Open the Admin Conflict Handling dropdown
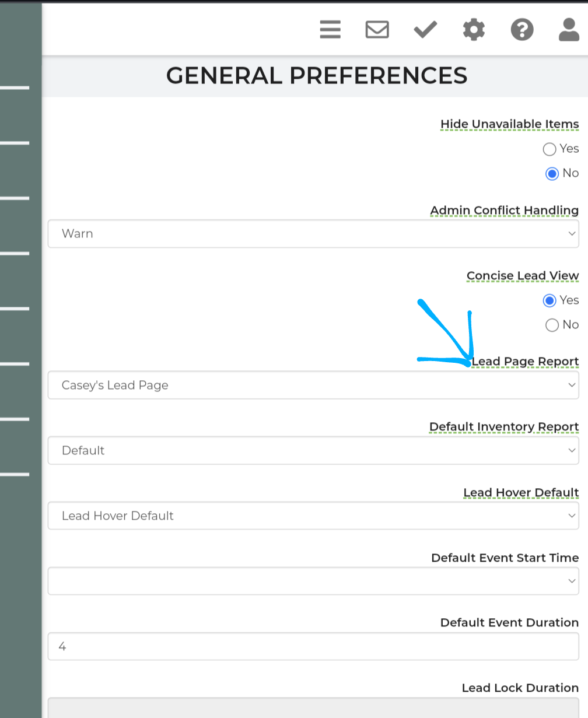588x718 pixels. point(313,234)
